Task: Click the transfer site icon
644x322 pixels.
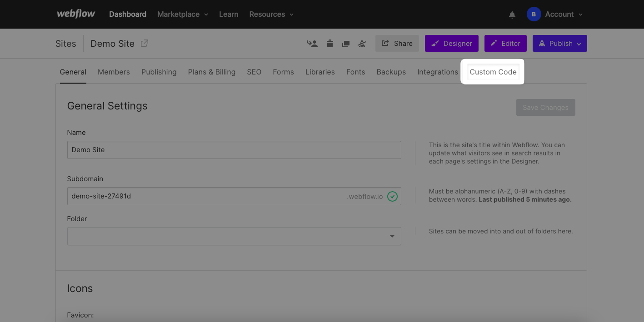Action: pyautogui.click(x=312, y=44)
